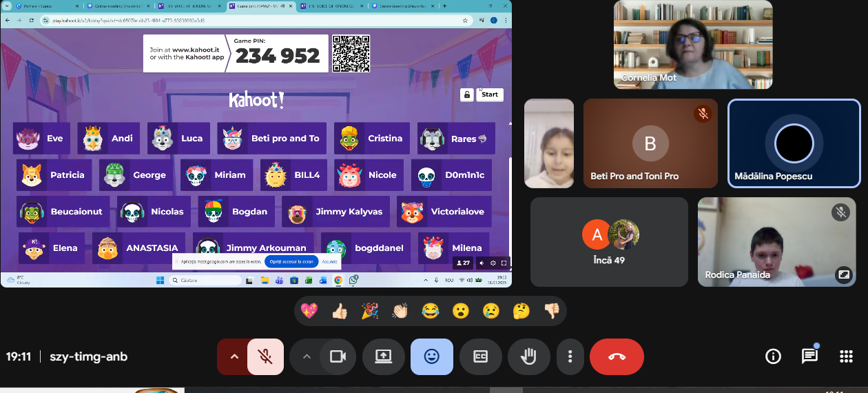This screenshot has height=393, width=868.
Task: Toggle Kahoot fullscreen icon
Action: tap(504, 263)
